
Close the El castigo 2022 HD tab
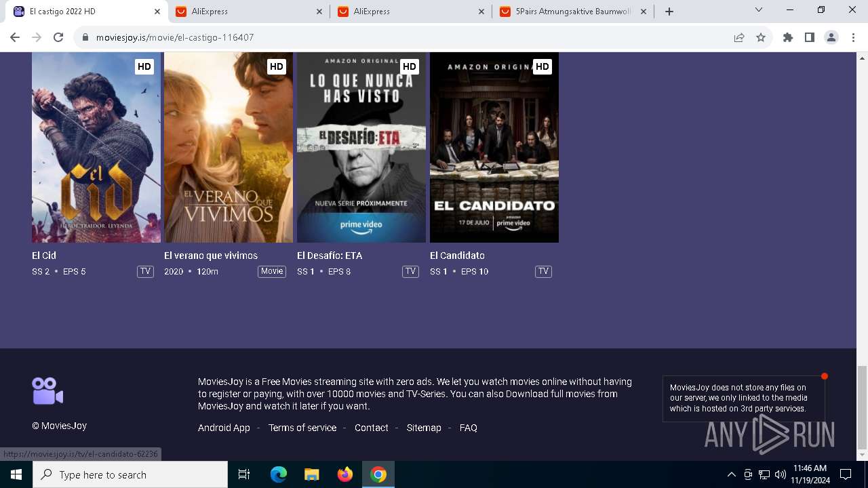coord(157,12)
